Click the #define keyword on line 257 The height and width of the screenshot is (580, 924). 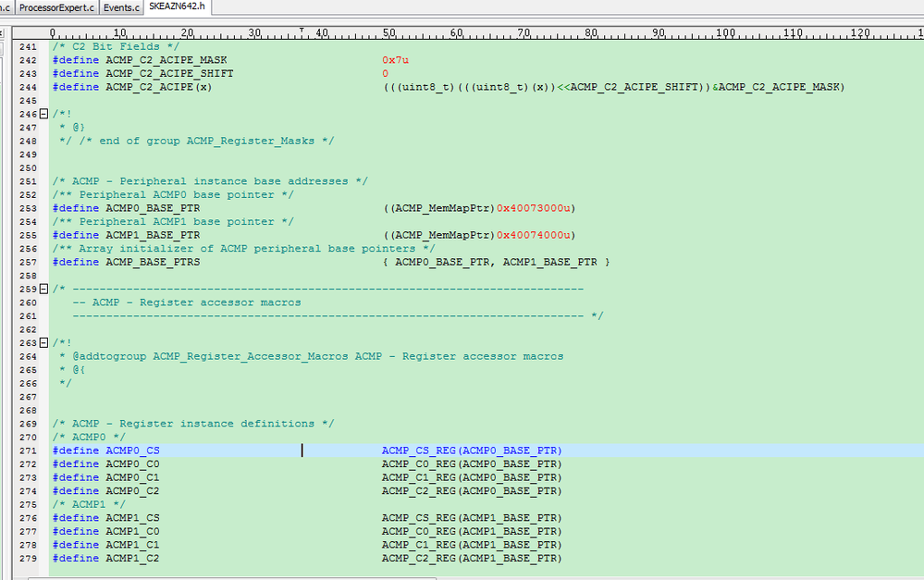76,263
